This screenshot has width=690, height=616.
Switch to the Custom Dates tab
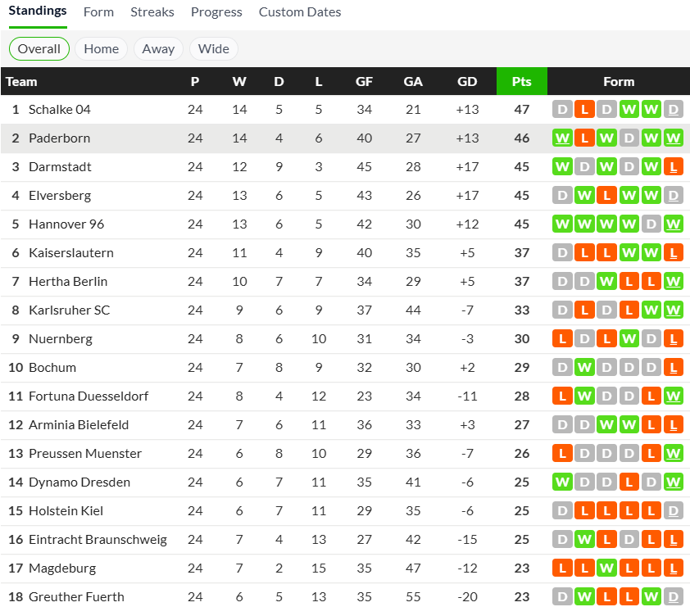pyautogui.click(x=300, y=12)
